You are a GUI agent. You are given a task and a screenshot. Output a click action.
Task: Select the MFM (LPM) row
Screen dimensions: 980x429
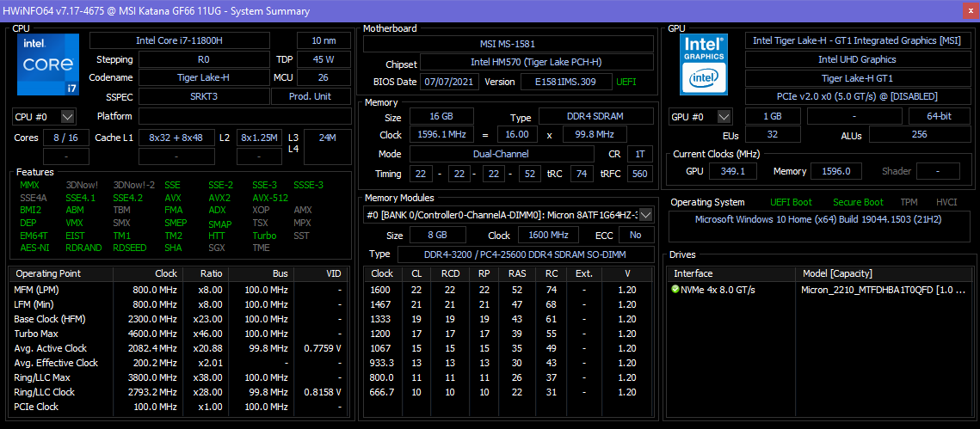[181, 290]
